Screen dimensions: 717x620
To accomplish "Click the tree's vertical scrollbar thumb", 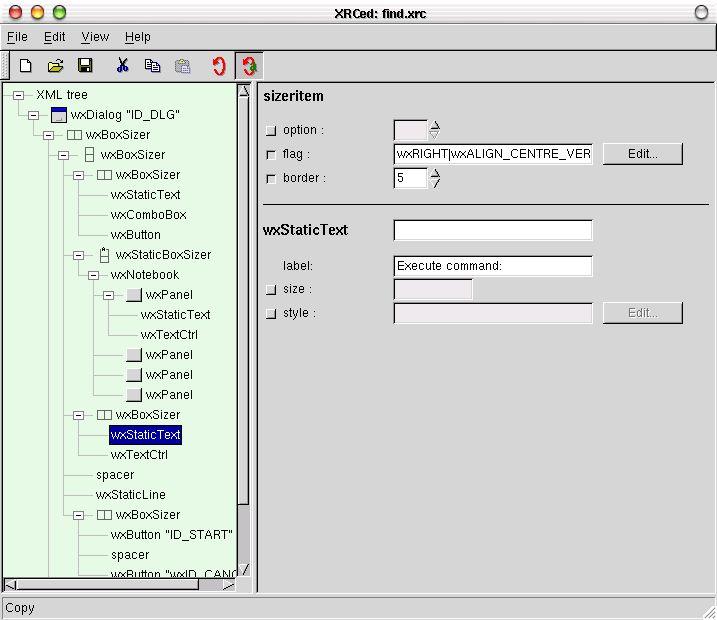I will click(244, 299).
